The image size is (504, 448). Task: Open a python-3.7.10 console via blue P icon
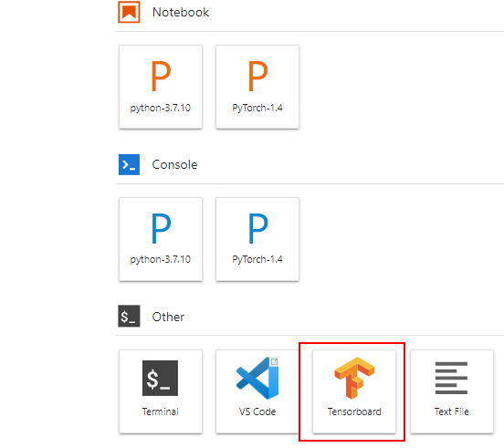pos(161,228)
